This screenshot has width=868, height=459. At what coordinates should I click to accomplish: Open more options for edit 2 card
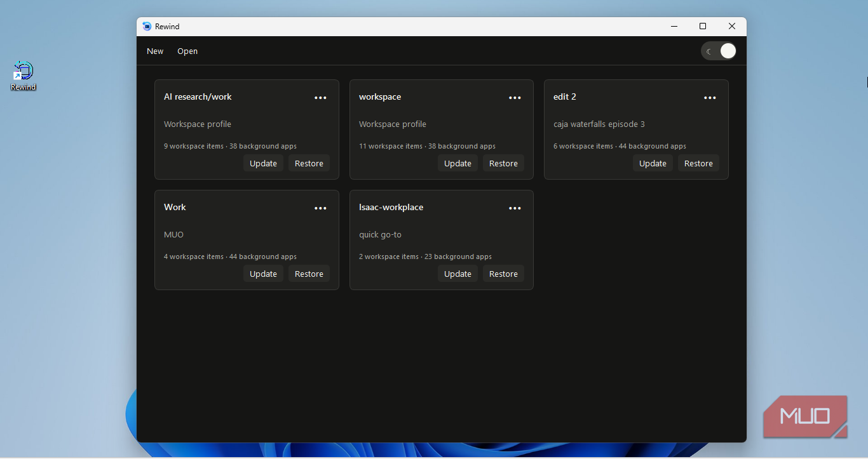pyautogui.click(x=710, y=98)
